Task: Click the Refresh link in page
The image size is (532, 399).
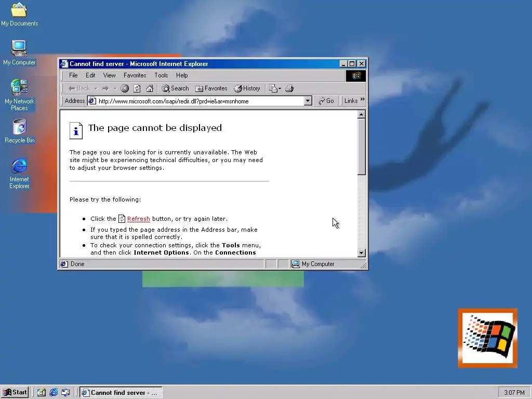Action: tap(138, 219)
